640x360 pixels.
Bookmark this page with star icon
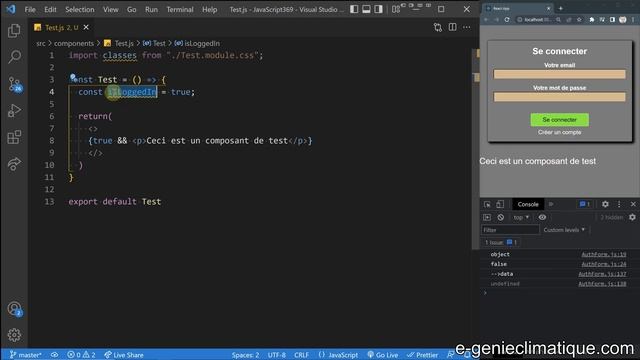[579, 19]
